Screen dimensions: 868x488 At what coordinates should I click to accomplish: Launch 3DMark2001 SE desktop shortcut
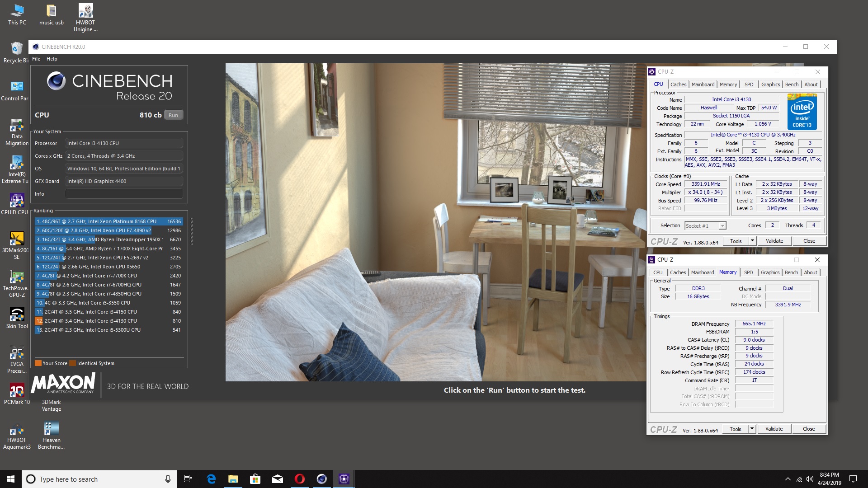point(16,246)
